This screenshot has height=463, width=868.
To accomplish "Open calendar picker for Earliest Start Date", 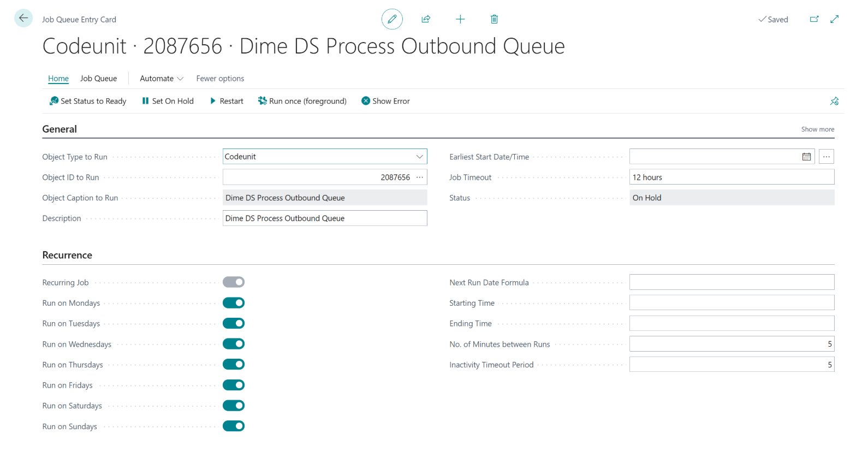I will tap(806, 157).
